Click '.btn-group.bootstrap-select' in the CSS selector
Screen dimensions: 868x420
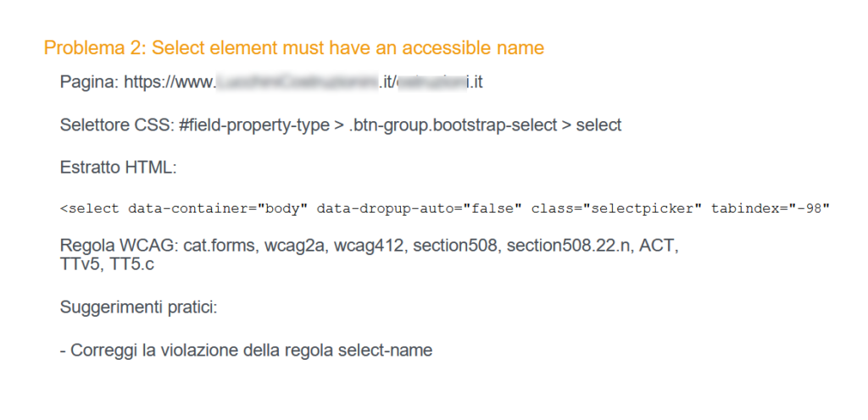point(453,125)
